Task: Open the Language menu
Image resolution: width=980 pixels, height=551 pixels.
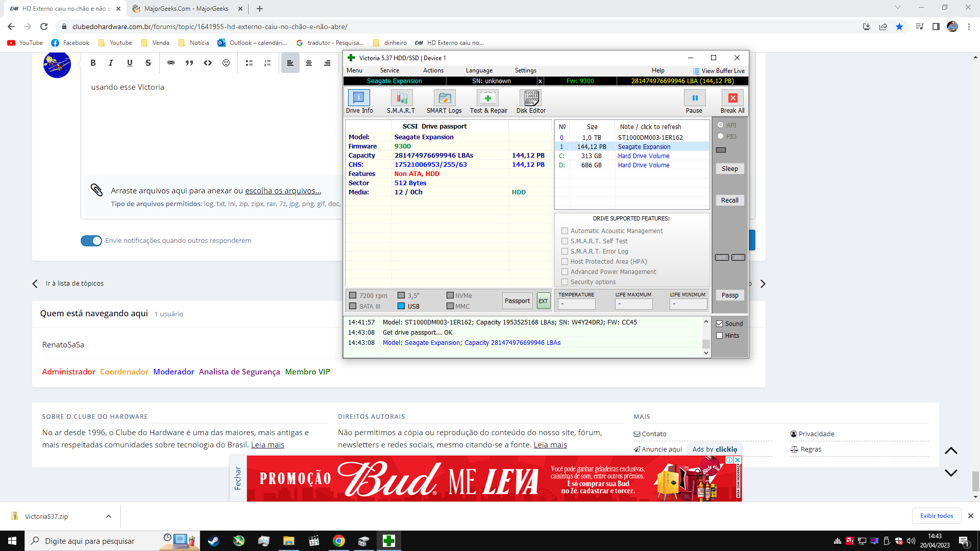Action: (x=479, y=70)
